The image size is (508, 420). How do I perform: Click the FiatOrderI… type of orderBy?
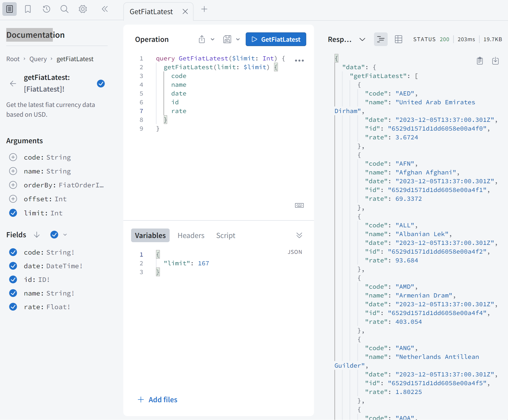pos(81,185)
